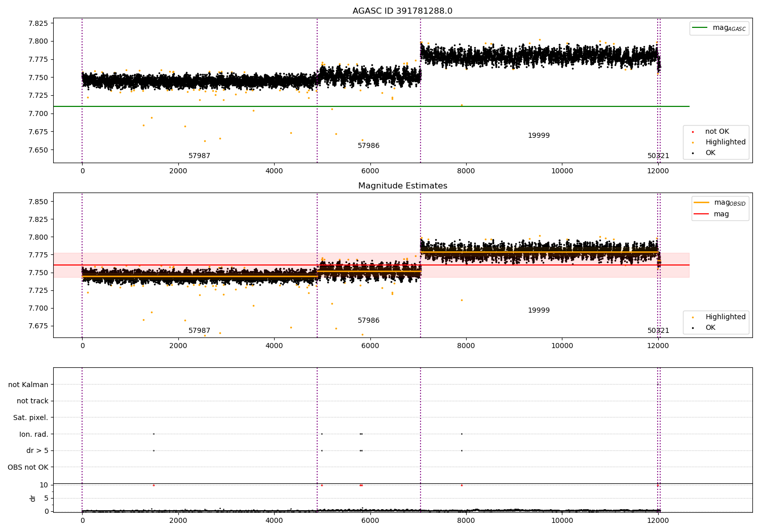Click "Highlighted" in the AGASC ID plot legend
The image size is (760, 532).
719,142
